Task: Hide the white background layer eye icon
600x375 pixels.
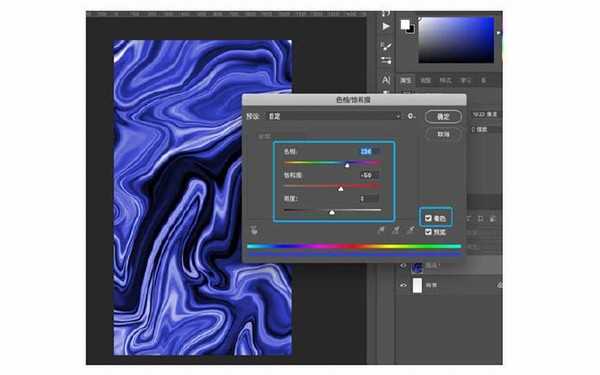Action: [x=403, y=285]
